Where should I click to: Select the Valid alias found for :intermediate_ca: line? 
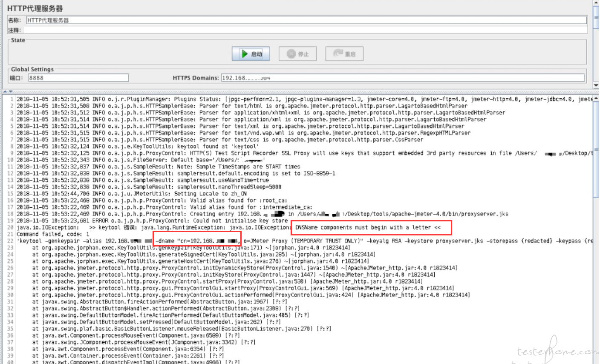164,207
